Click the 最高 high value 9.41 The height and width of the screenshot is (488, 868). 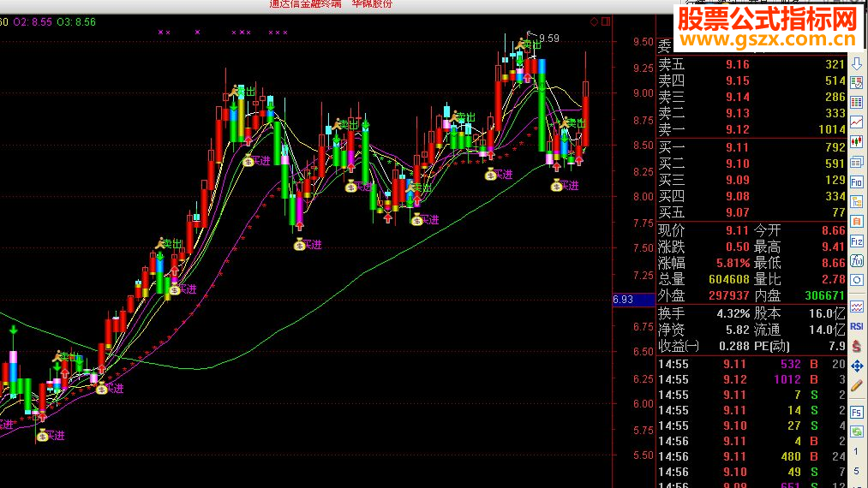point(833,247)
